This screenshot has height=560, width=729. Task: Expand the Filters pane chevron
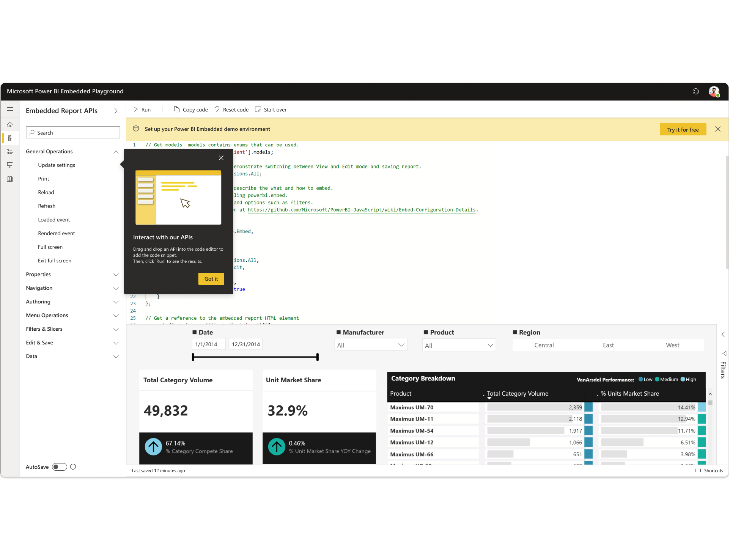723,334
